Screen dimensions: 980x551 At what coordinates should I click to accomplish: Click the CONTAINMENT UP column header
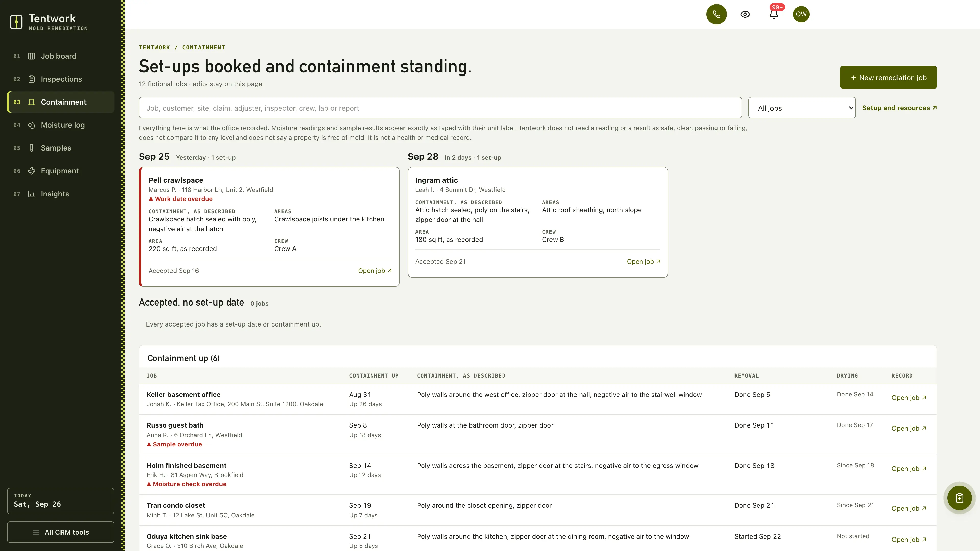pyautogui.click(x=374, y=376)
